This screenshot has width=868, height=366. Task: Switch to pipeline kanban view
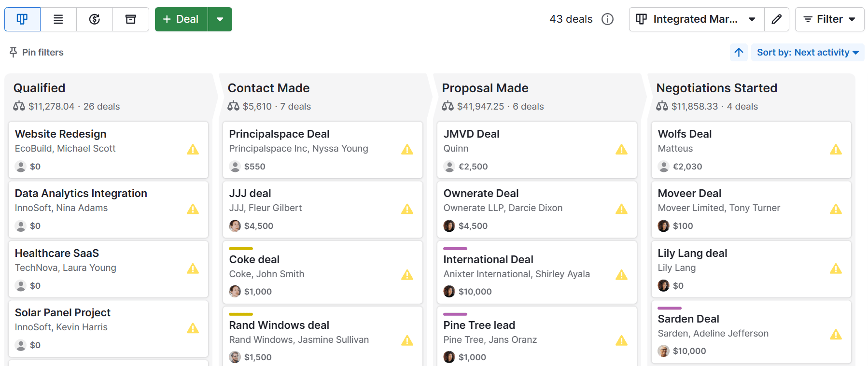(22, 19)
